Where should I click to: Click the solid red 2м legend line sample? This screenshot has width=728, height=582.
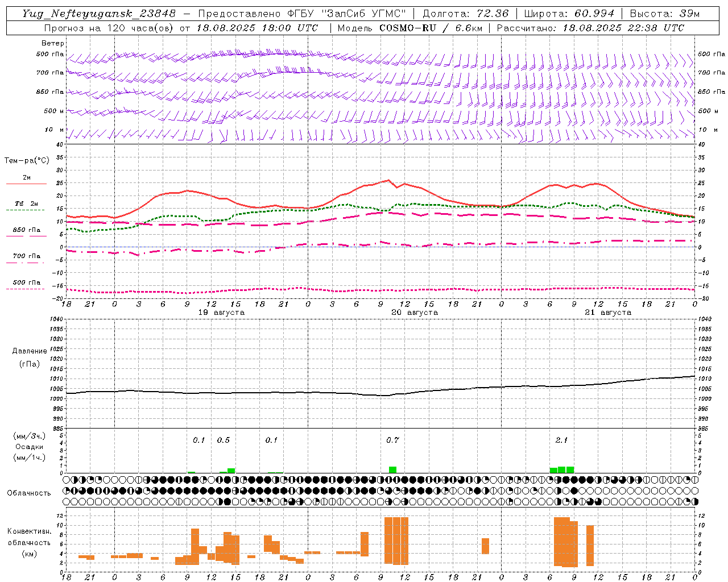(26, 184)
